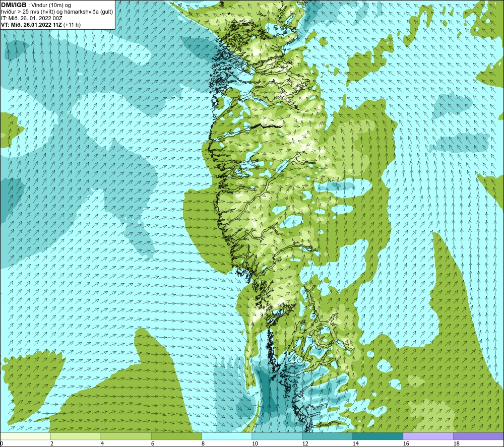504x447 pixels.
Task: Click the legend scale label '16'
Action: (406, 443)
